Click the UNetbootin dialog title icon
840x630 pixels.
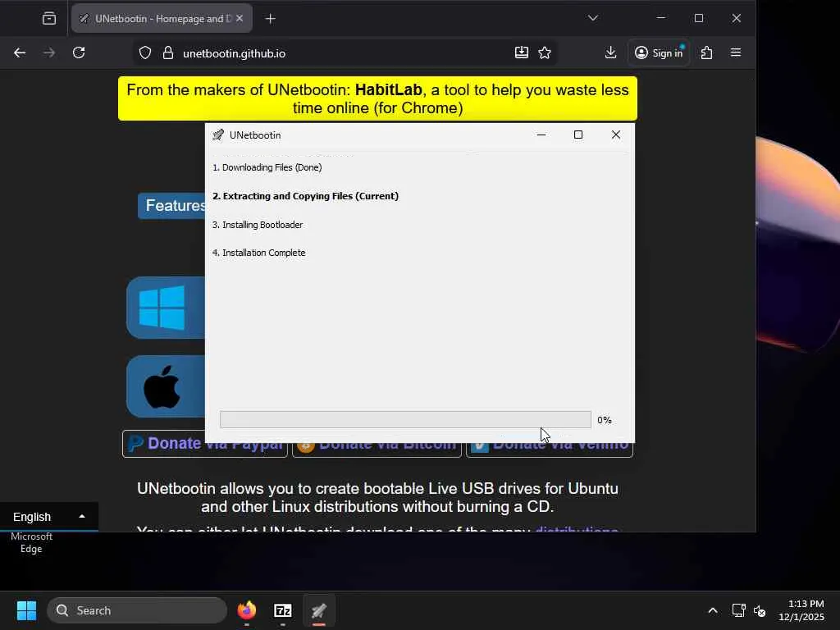coord(218,135)
